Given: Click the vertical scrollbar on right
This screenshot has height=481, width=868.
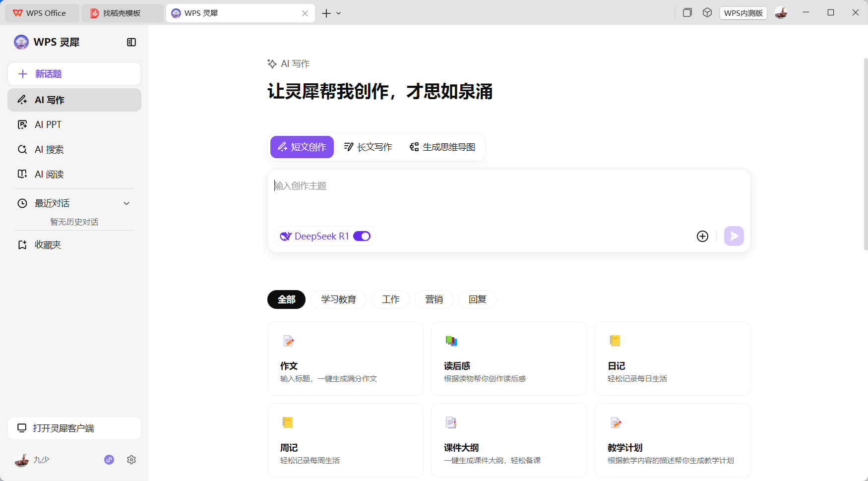Looking at the screenshot, I should click(x=865, y=154).
